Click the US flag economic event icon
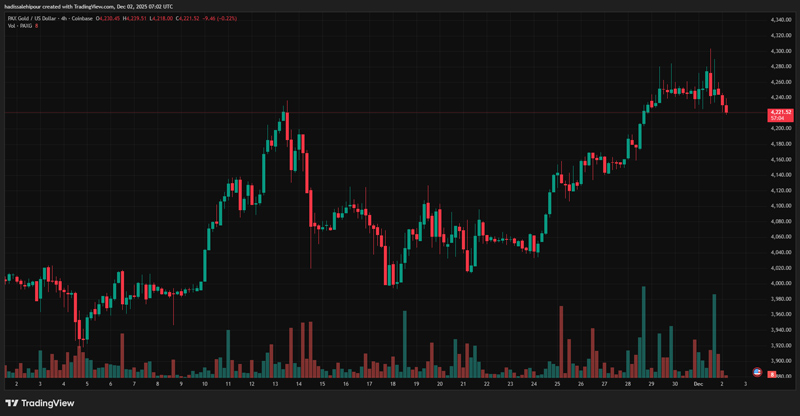The height and width of the screenshot is (416, 800). coord(756,372)
